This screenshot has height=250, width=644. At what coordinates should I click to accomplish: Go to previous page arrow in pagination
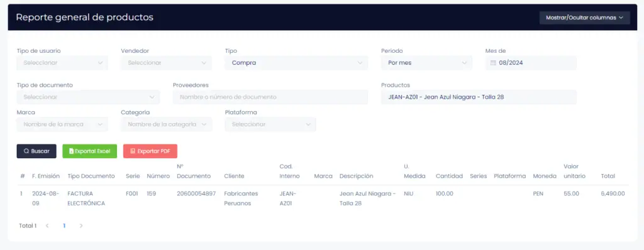click(x=47, y=226)
